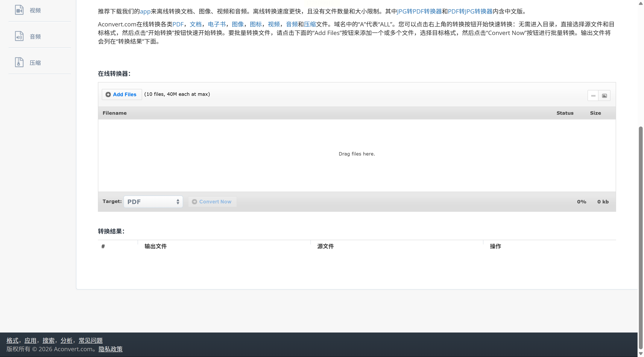Open the 压缩 archive sidebar icon
This screenshot has height=357, width=644.
pos(19,62)
